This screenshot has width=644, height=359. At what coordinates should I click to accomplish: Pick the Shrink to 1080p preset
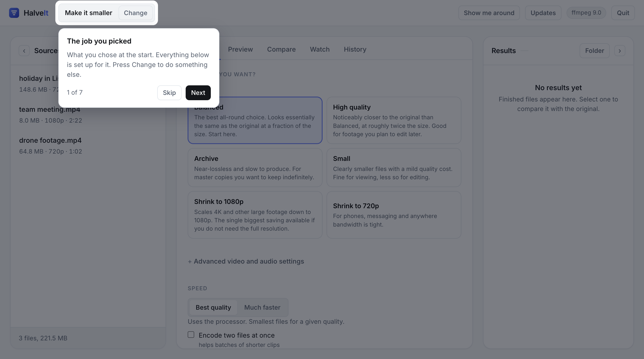(255, 215)
